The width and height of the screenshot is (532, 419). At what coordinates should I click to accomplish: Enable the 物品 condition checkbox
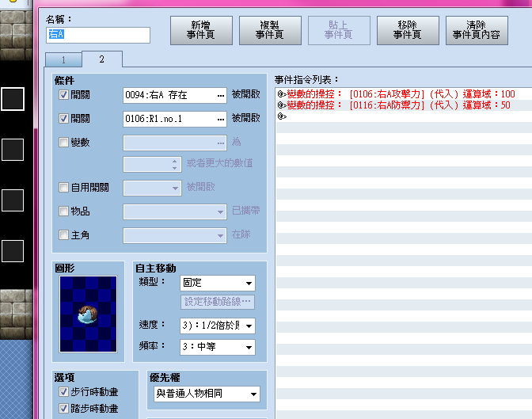63,211
